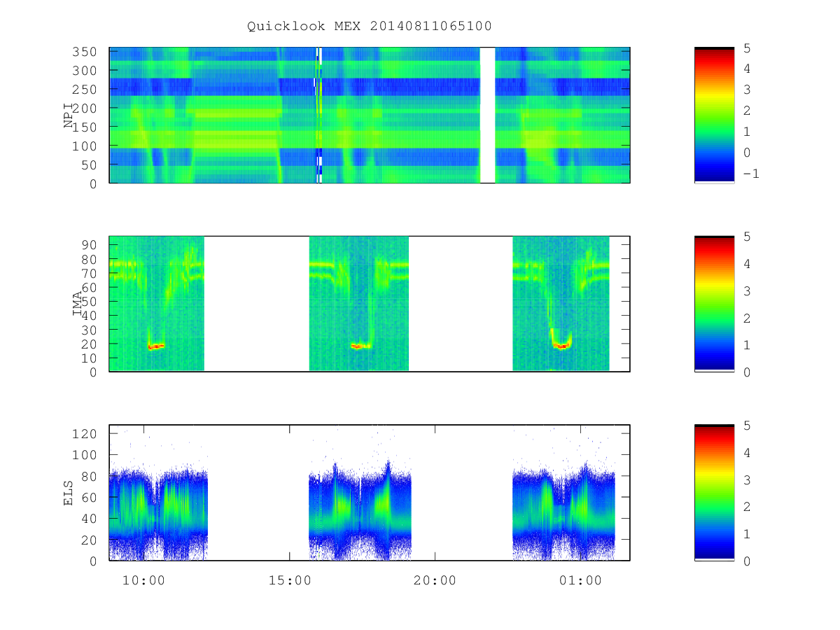The width and height of the screenshot is (840, 630).
Task: Click the 20:00 time axis label
Action: click(435, 580)
